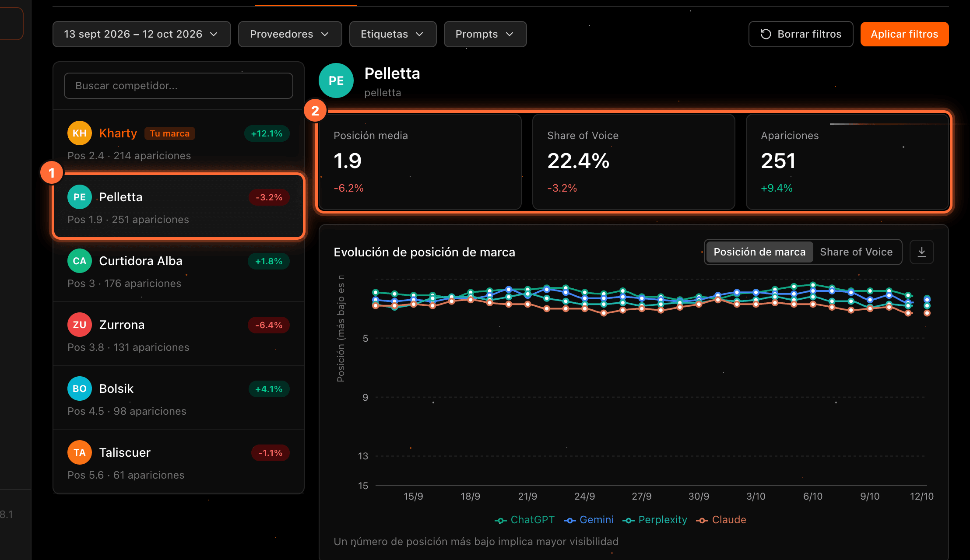Viewport: 970px width, 560px height.
Task: Open the Etiquetas dropdown
Action: point(393,34)
